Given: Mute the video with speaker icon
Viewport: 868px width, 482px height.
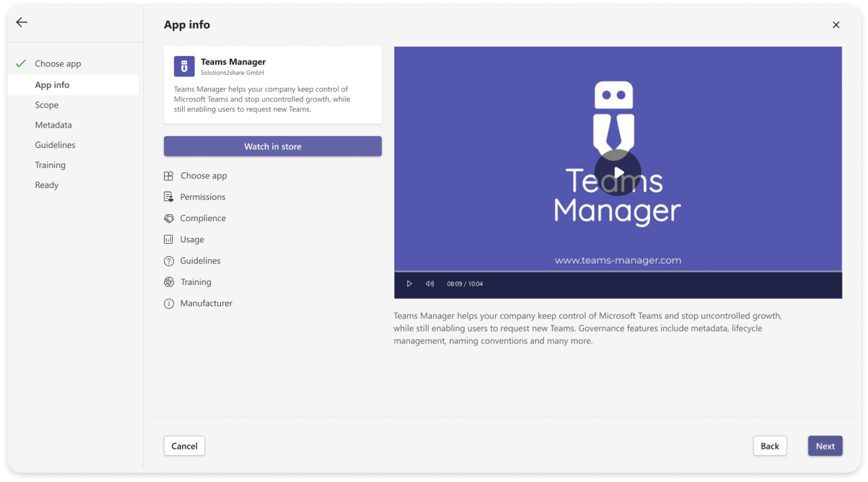Looking at the screenshot, I should [430, 284].
